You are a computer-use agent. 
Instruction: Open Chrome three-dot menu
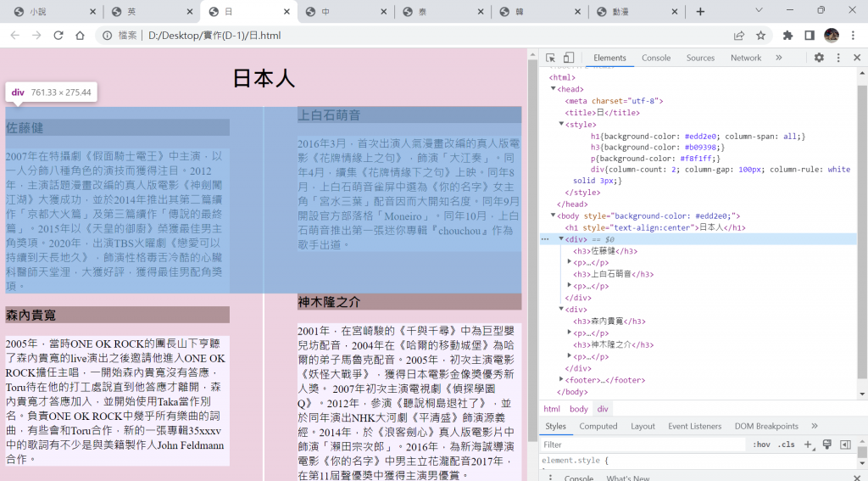853,36
